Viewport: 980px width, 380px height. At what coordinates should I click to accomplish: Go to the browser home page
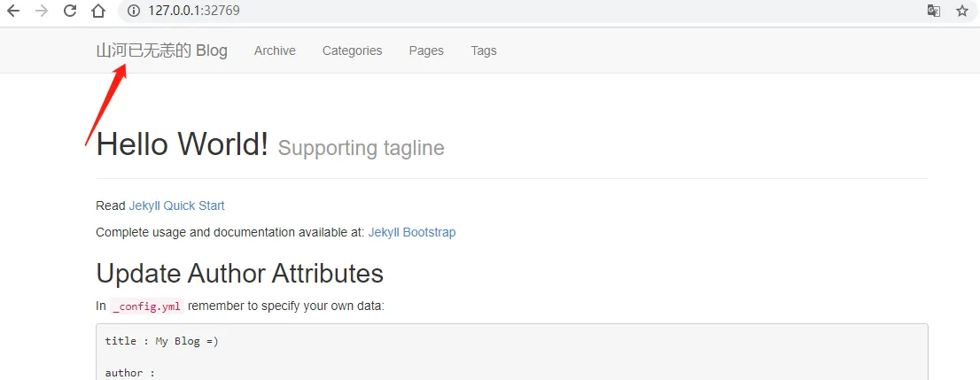tap(98, 12)
